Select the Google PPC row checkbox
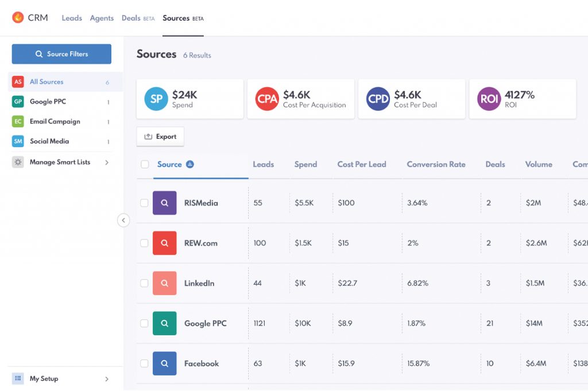 pos(144,324)
